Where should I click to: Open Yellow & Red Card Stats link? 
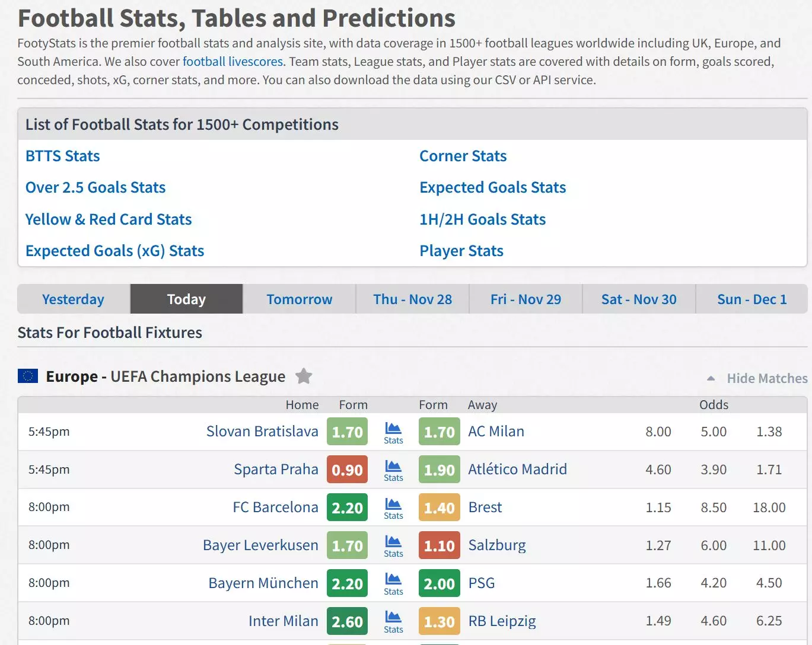coord(109,219)
